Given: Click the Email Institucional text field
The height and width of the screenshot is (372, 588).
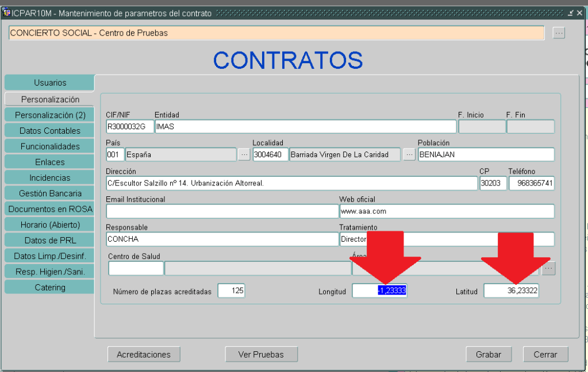Looking at the screenshot, I should 222,211.
